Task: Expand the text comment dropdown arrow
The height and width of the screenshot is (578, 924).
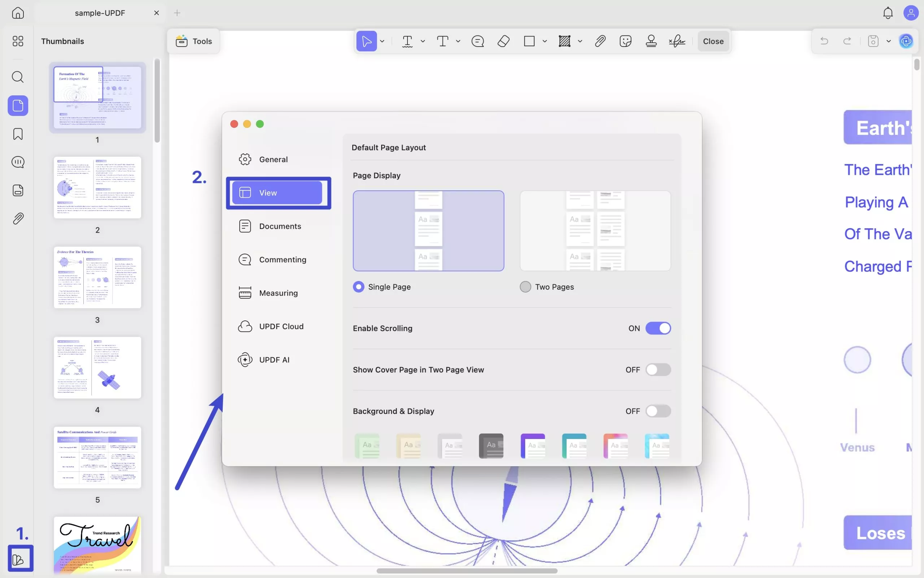Action: click(458, 41)
